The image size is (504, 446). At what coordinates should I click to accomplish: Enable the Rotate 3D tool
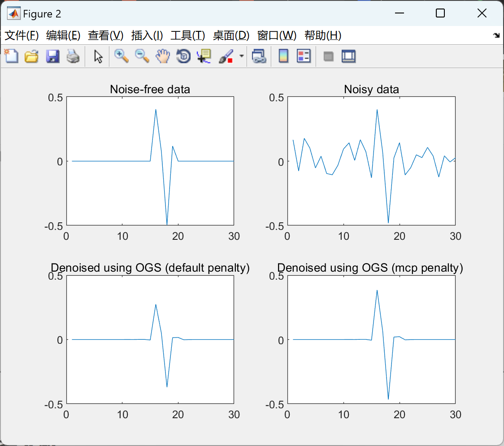click(183, 56)
